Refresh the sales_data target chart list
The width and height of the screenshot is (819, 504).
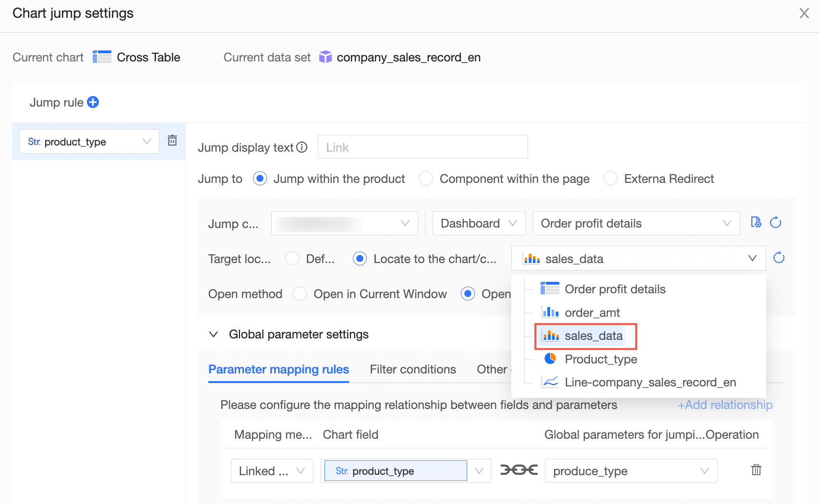(x=779, y=258)
